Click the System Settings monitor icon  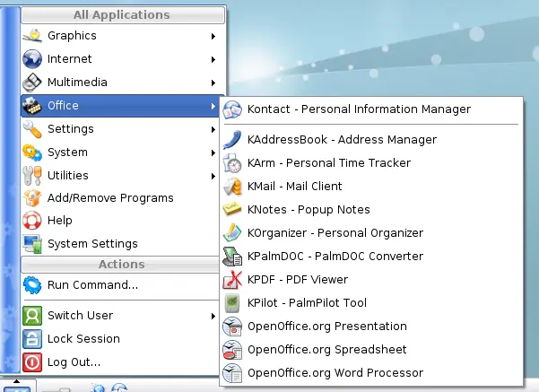32,244
